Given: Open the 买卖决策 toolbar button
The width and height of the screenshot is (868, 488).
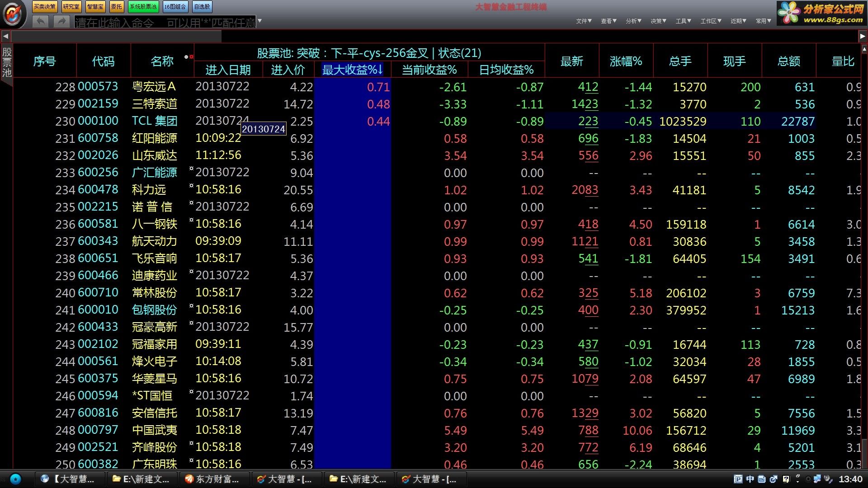Looking at the screenshot, I should pyautogui.click(x=45, y=6).
